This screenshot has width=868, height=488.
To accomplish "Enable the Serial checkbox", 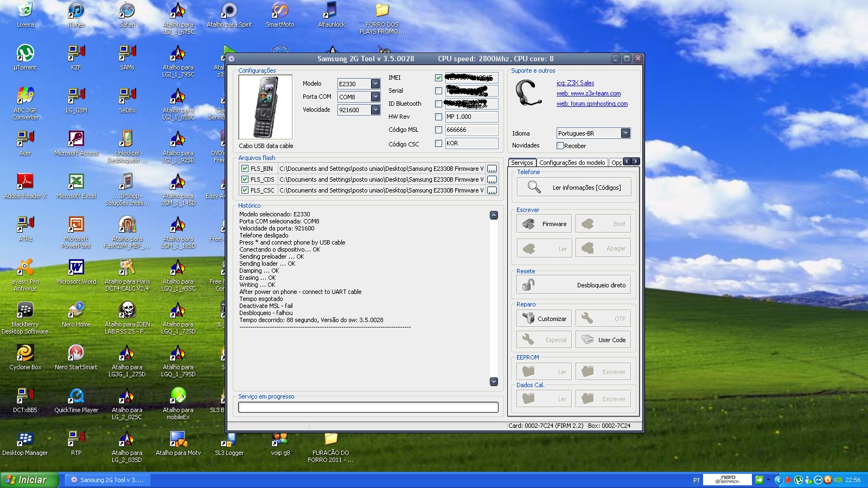I will pos(438,91).
